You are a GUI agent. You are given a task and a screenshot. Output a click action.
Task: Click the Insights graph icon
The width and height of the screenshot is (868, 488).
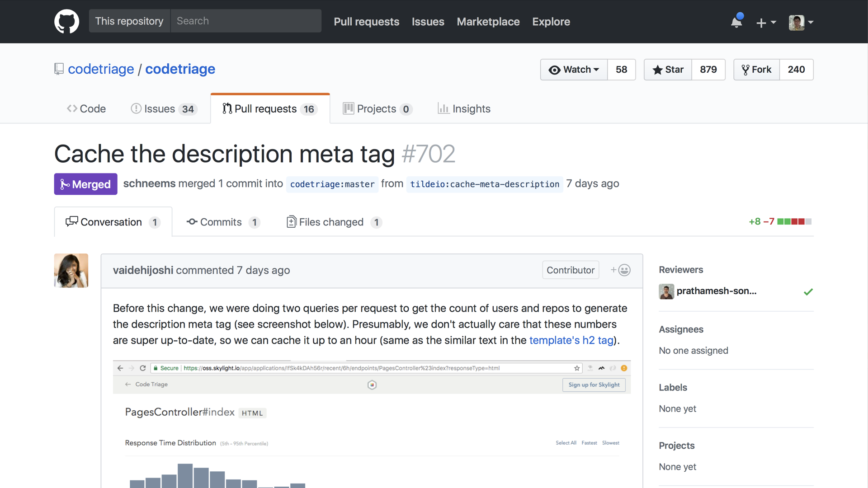click(444, 108)
